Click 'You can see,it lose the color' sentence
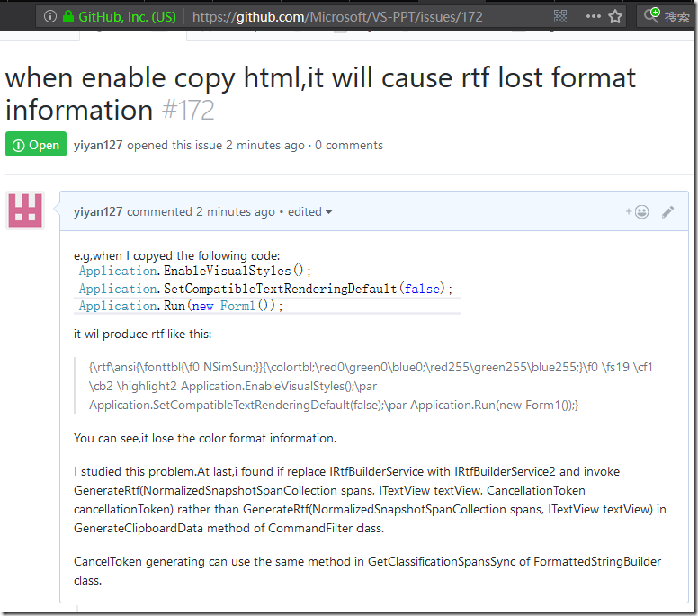Screen dimensions: 698x616 (x=205, y=439)
